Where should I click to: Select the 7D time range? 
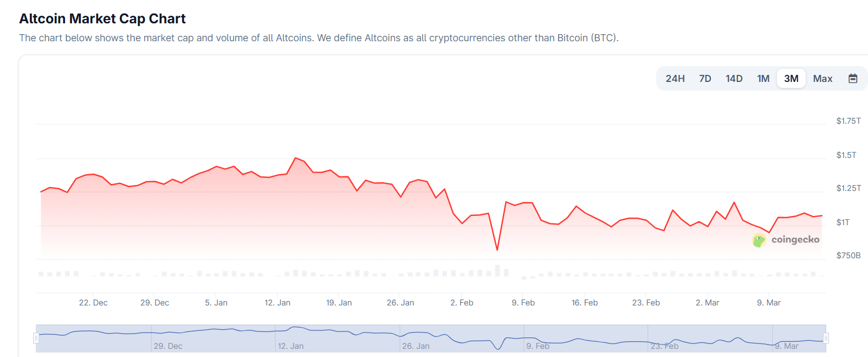[x=705, y=79]
